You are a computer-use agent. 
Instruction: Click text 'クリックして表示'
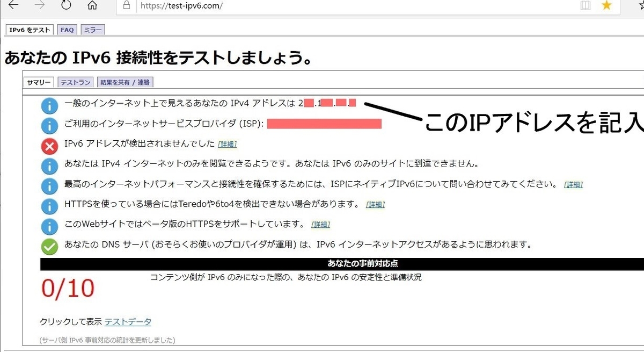(71, 322)
